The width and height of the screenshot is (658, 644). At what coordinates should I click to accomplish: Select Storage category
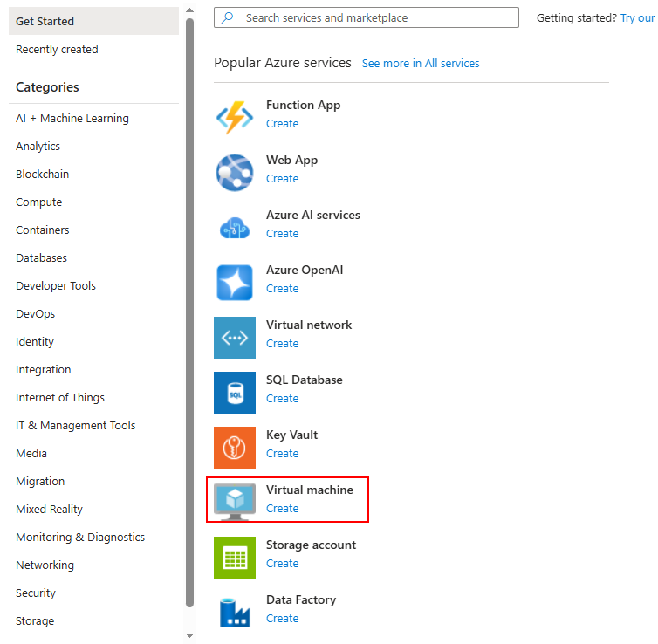pyautogui.click(x=35, y=621)
